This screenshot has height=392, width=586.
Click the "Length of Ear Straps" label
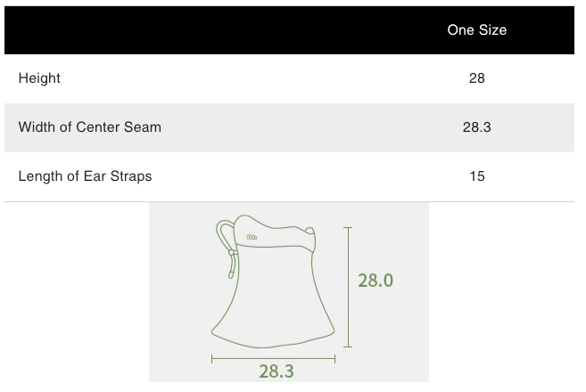(85, 176)
